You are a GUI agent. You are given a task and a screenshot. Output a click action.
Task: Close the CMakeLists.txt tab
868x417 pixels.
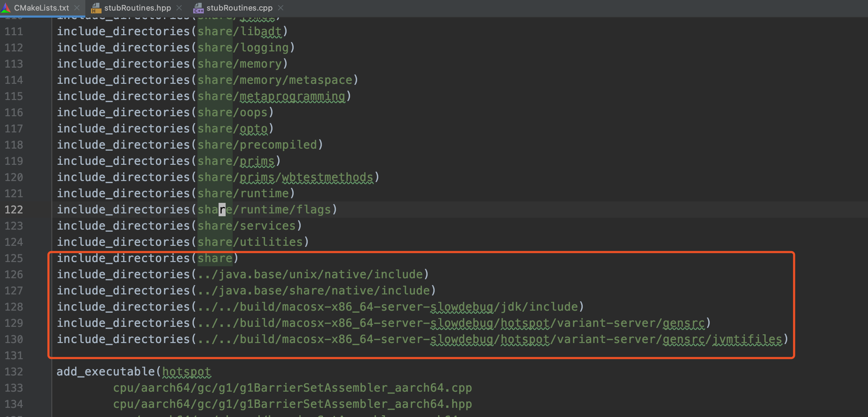(x=77, y=8)
